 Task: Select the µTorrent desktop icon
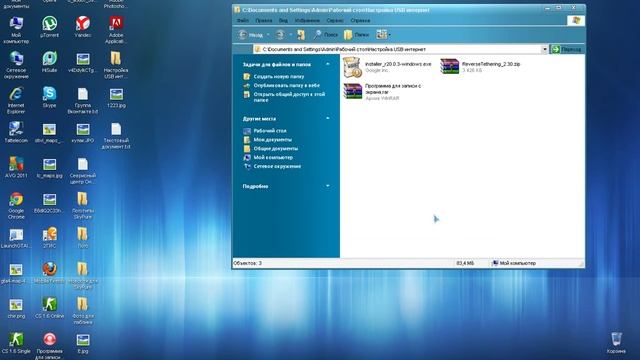(x=49, y=27)
